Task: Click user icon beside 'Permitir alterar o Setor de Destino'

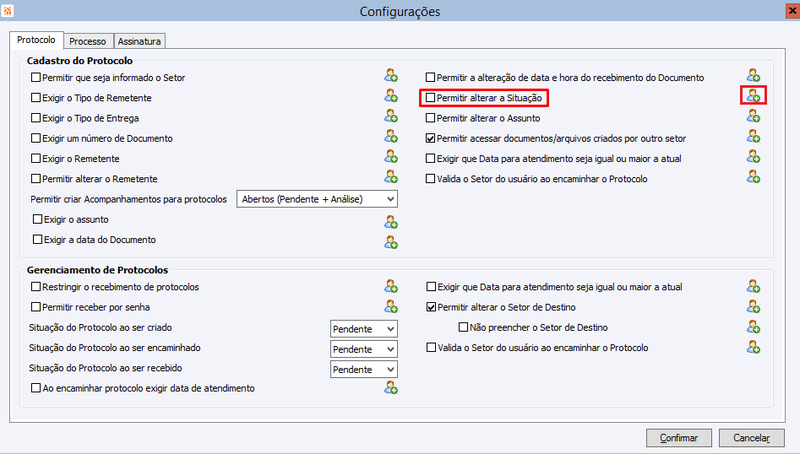Action: coord(754,307)
